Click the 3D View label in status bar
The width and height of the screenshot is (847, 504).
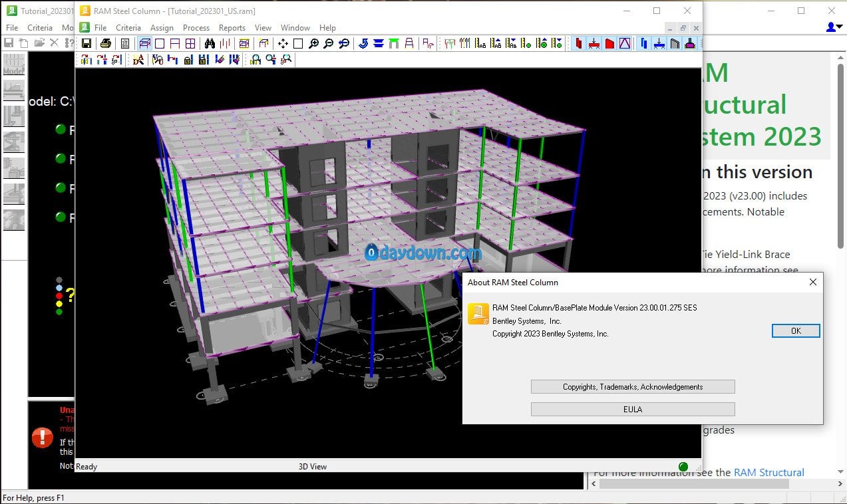(x=313, y=467)
